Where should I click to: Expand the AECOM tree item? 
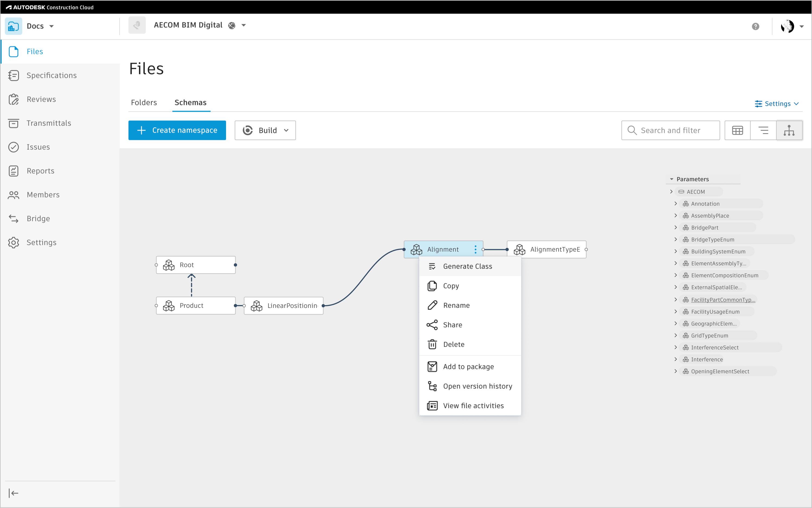point(671,191)
